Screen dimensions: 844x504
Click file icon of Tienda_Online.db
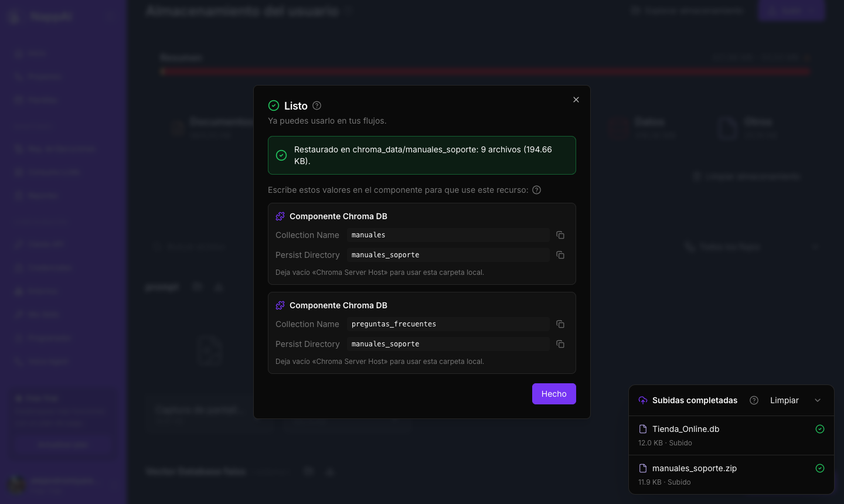tap(643, 429)
